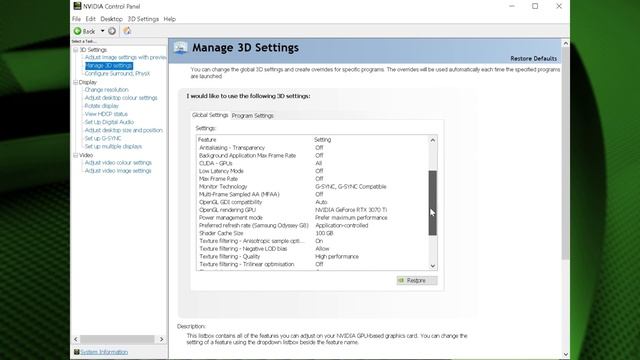The image size is (640, 360).
Task: Click the settings list scroll down arrow
Action: click(x=433, y=266)
